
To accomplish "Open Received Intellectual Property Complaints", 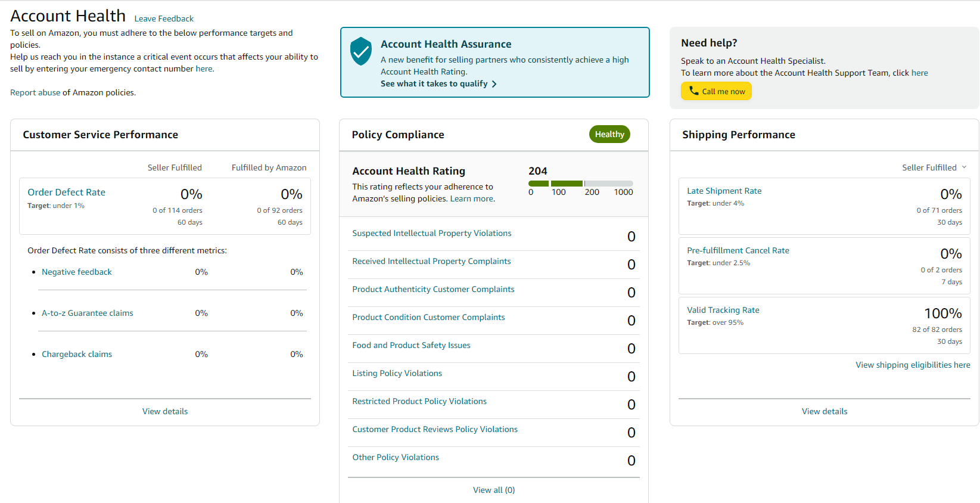I will tap(431, 261).
